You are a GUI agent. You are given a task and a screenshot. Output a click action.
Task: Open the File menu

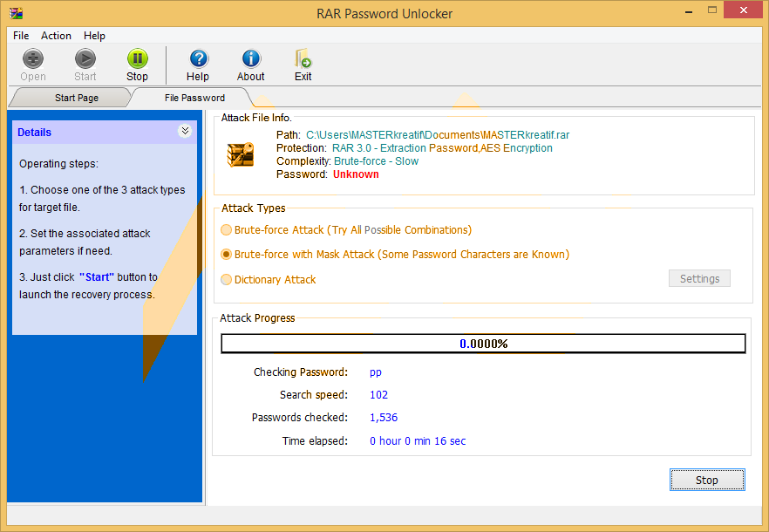[21, 36]
